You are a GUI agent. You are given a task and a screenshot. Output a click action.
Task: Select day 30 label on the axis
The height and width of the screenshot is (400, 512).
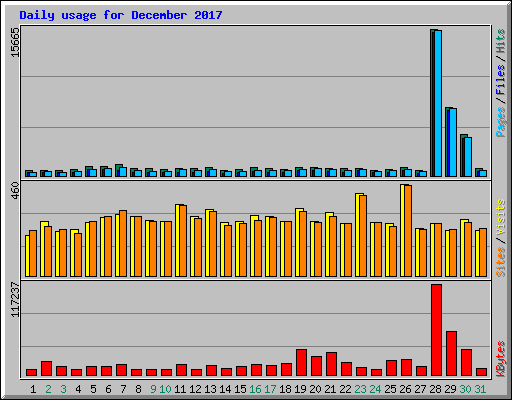pyautogui.click(x=465, y=389)
